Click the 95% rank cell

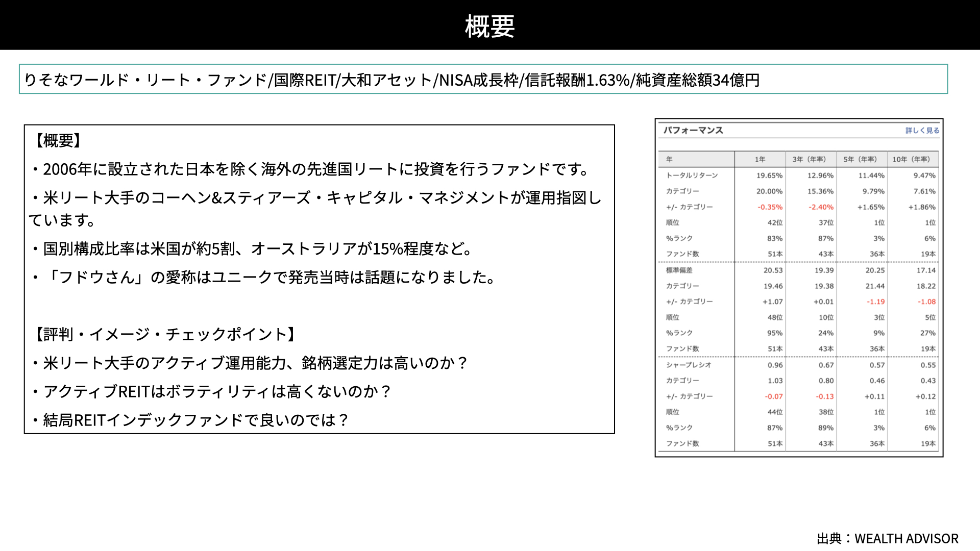pyautogui.click(x=775, y=333)
